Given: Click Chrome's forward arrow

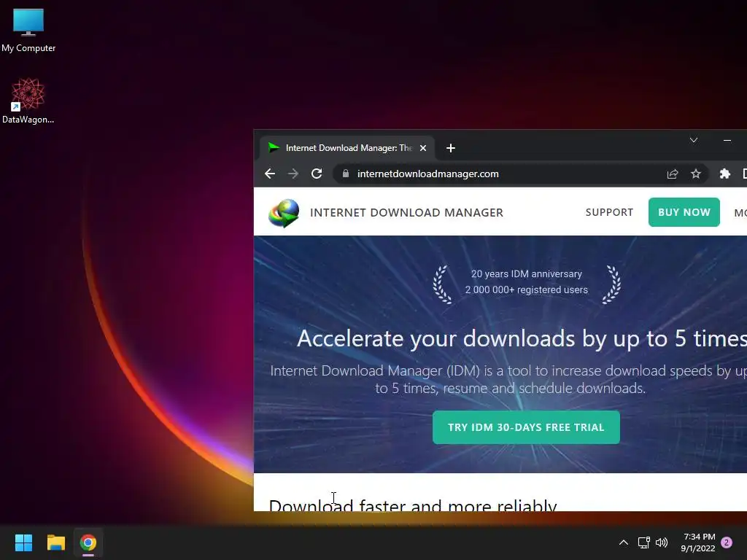Looking at the screenshot, I should tap(293, 174).
